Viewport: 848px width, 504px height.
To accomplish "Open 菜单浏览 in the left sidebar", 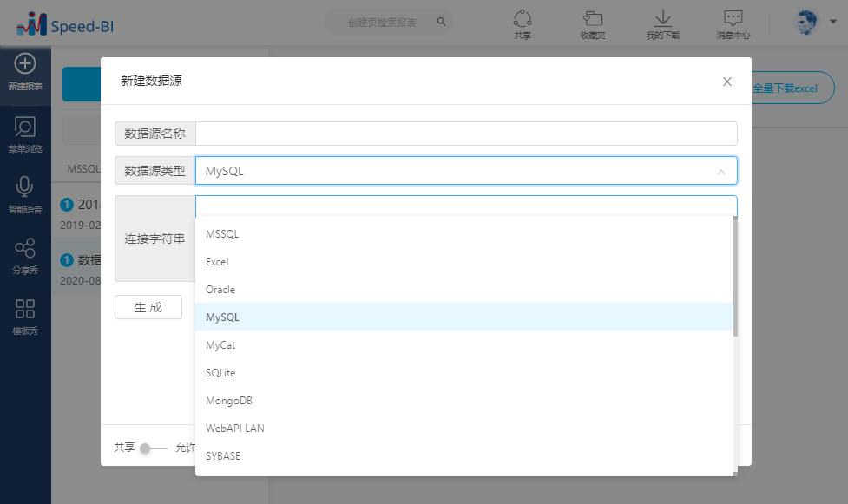I will (x=25, y=128).
